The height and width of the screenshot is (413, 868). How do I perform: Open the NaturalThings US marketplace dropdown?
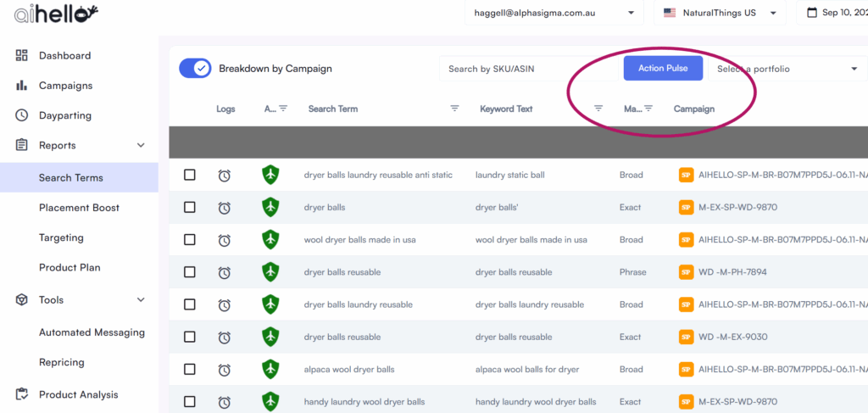721,13
